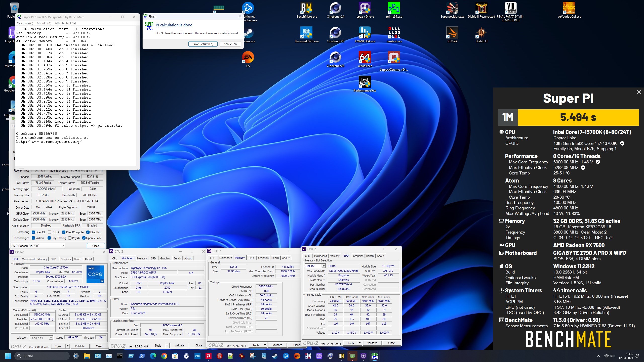
Task: Toggle Ray Tracing checkbox in GPU-Z
Action: pos(49,238)
